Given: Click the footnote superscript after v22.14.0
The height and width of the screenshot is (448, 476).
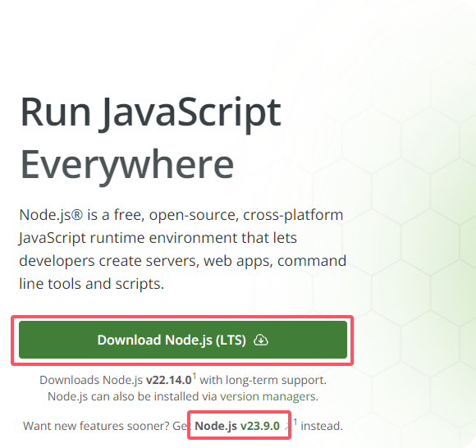Looking at the screenshot, I should [195, 376].
